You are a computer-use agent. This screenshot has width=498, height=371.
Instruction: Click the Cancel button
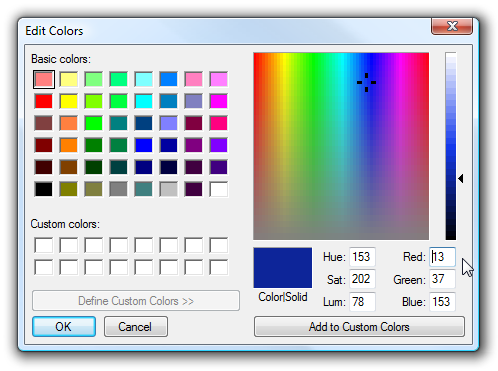(136, 326)
